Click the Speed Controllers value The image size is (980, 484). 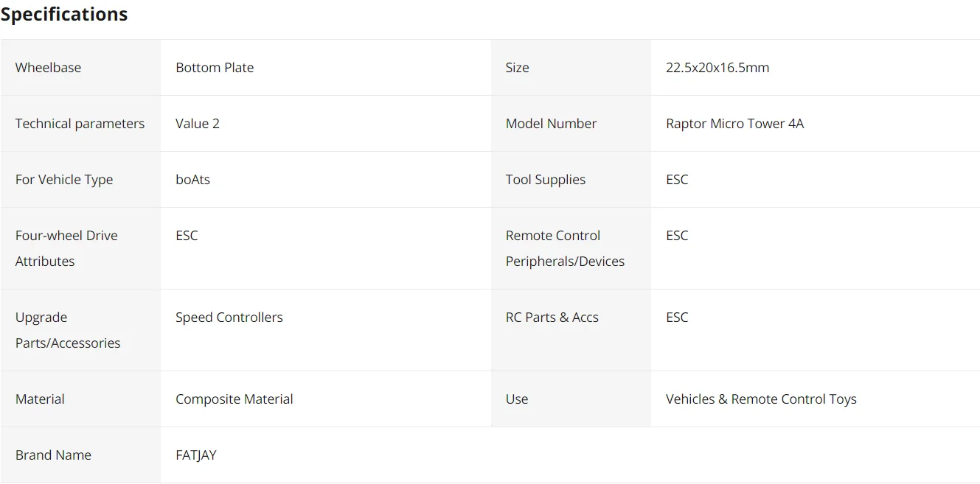coord(229,318)
